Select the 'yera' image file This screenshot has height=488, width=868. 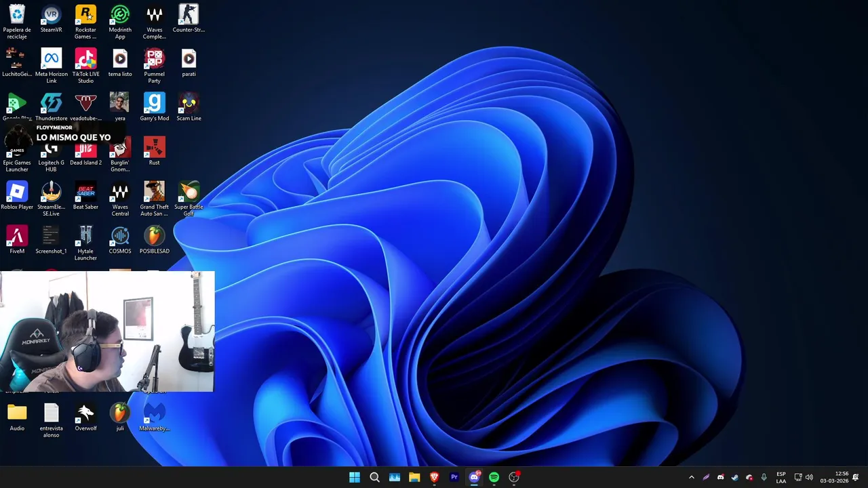pyautogui.click(x=120, y=107)
